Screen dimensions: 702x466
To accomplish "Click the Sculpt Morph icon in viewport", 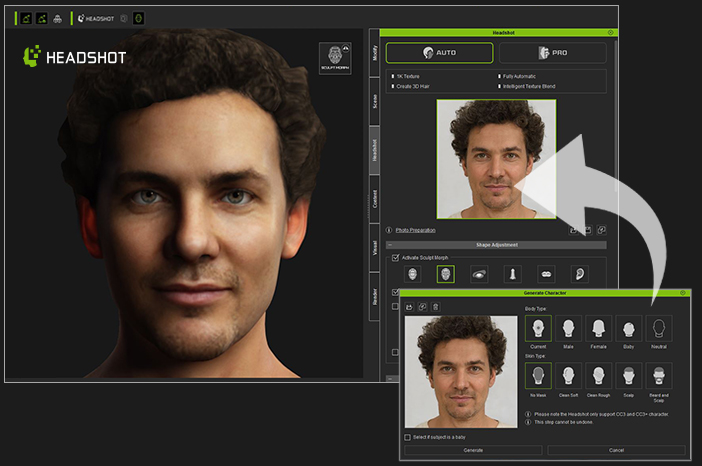I will (334, 58).
